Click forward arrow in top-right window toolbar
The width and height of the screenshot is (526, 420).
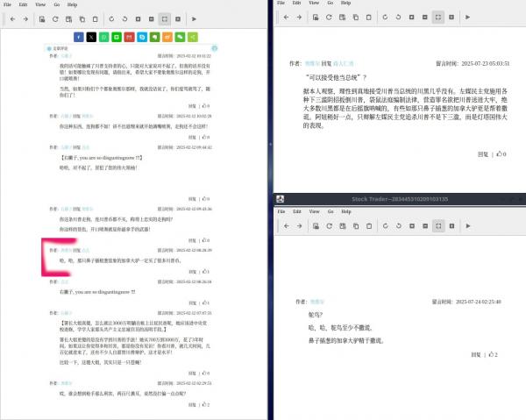tap(299, 16)
